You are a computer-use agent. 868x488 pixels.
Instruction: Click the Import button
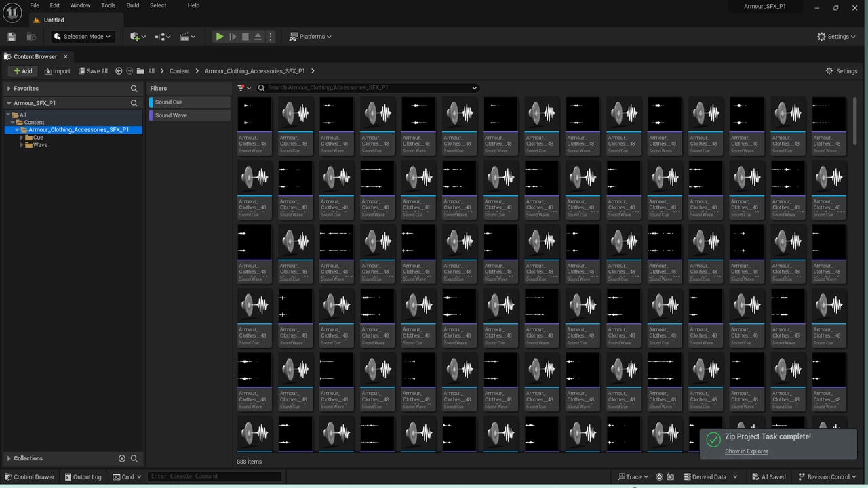[x=58, y=70]
